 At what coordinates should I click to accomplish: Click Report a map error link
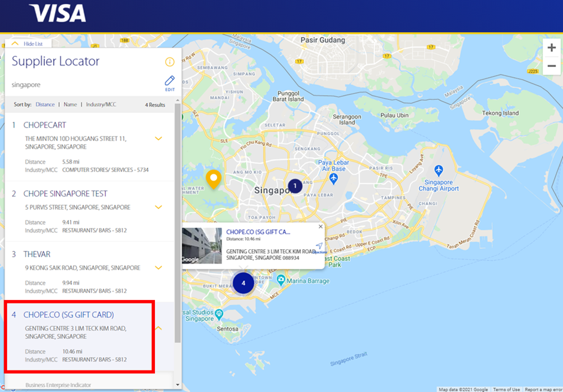[543, 390]
